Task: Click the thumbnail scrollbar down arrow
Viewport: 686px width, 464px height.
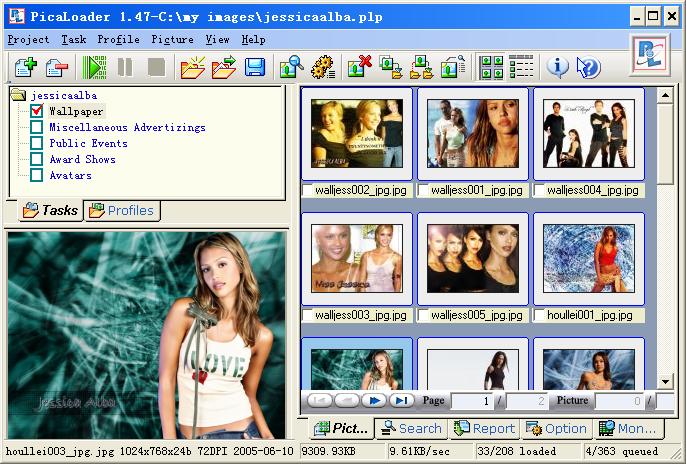Action: [x=664, y=381]
